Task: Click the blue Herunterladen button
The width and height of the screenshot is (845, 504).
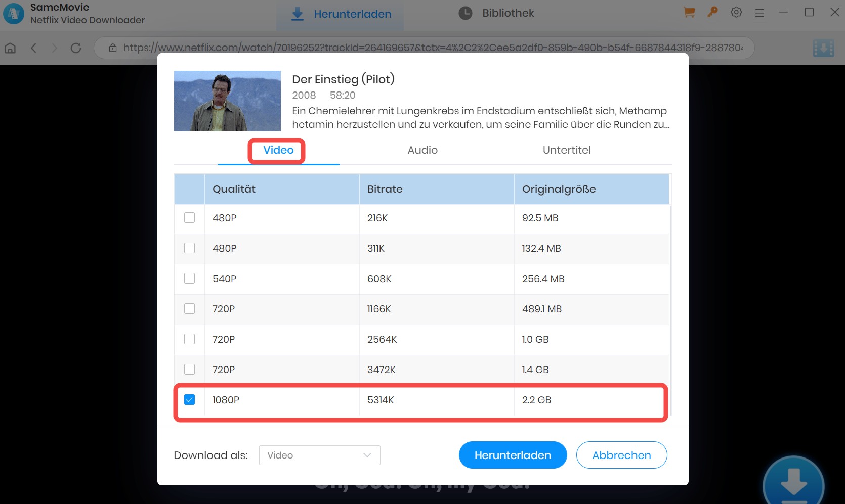Action: [x=513, y=455]
